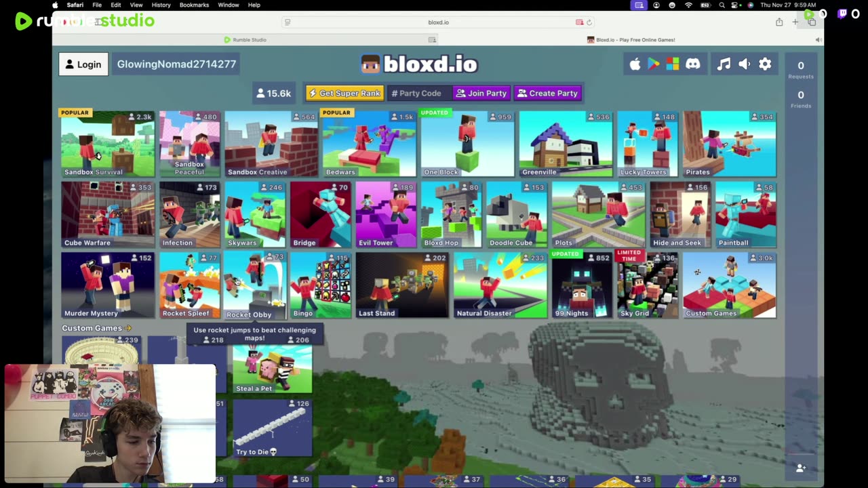Open a new Safari tab
Screen dimensions: 868x488
[795, 22]
